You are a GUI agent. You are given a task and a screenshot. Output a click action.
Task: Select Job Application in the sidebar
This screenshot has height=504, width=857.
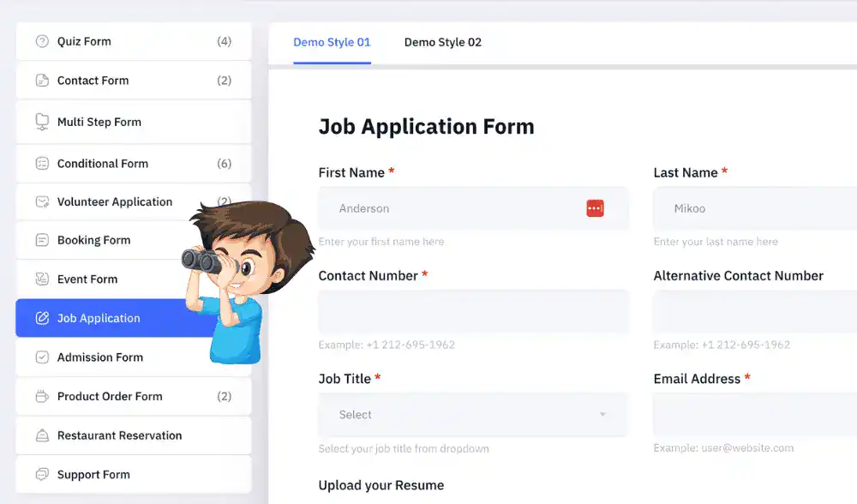pos(99,318)
